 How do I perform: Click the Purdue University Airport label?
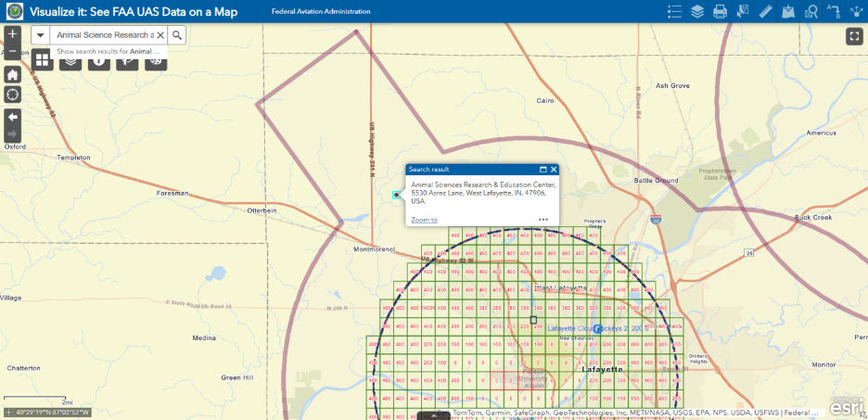pos(533,378)
